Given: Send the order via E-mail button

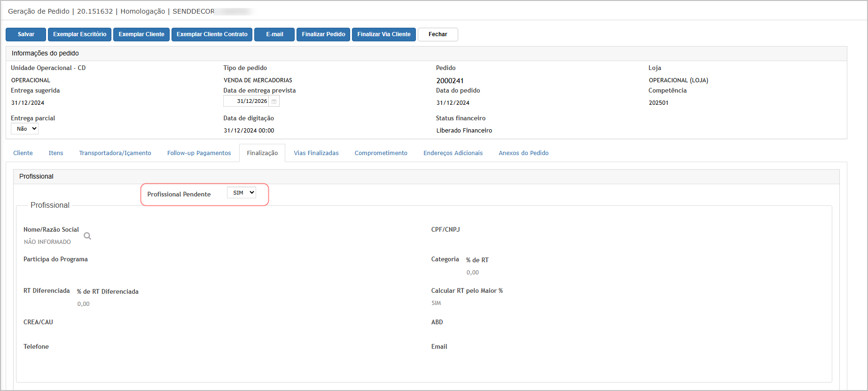Looking at the screenshot, I should pos(274,34).
